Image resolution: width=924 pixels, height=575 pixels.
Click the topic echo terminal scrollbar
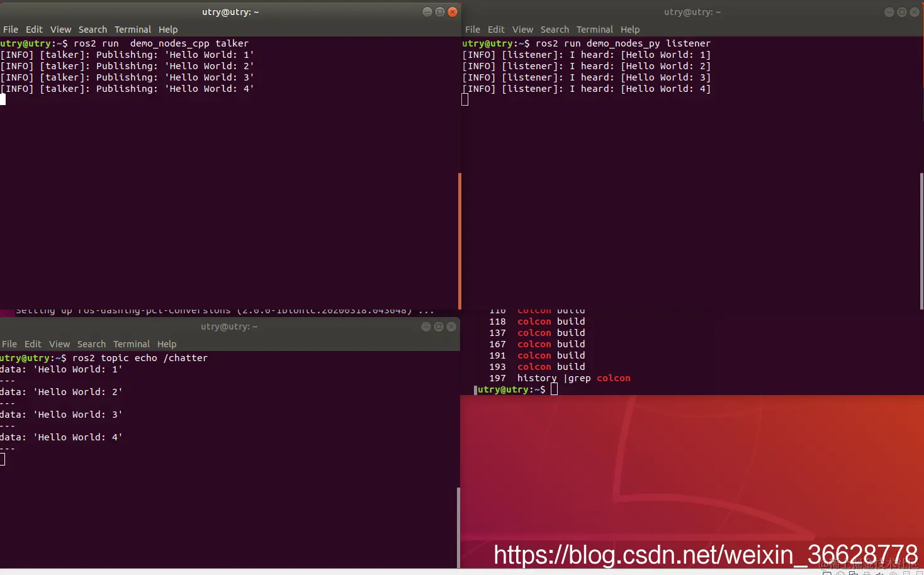coord(458,527)
